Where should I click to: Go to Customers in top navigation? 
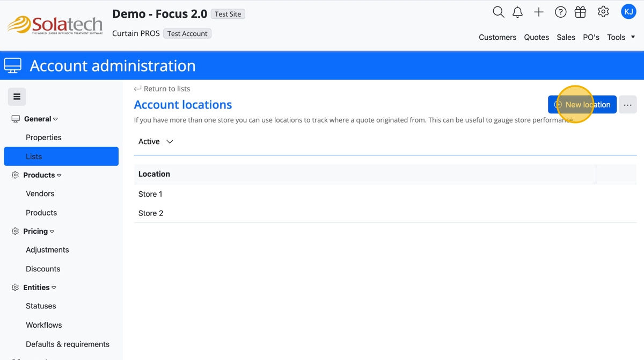[x=497, y=37]
